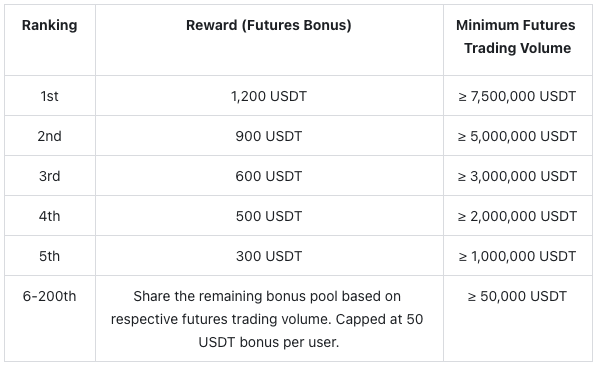Click the ≥ 7,500,000 USDT volume cell
The image size is (597, 365).
pyautogui.click(x=518, y=96)
